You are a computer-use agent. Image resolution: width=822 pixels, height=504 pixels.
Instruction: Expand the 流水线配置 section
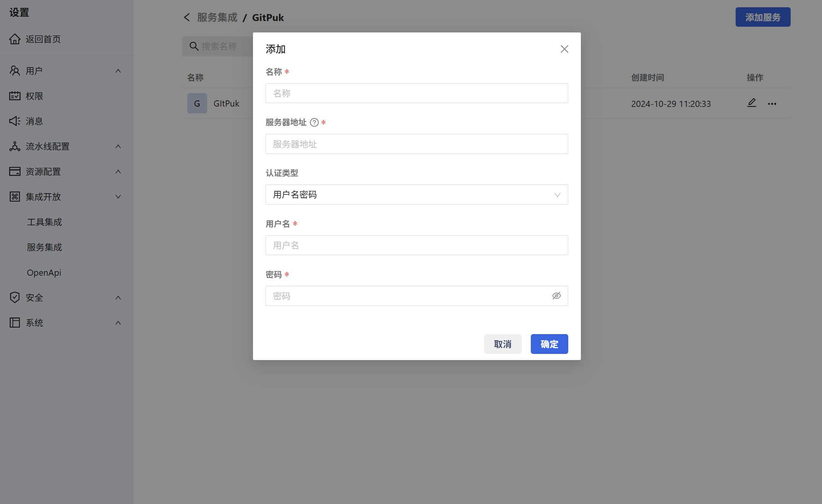click(118, 147)
